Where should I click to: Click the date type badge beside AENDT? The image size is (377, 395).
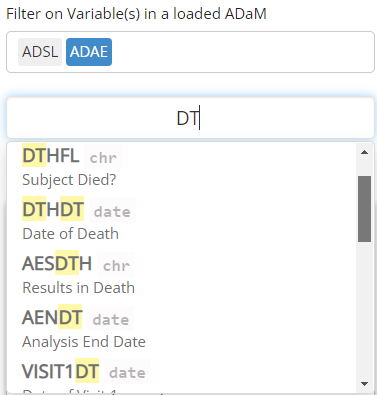111,319
